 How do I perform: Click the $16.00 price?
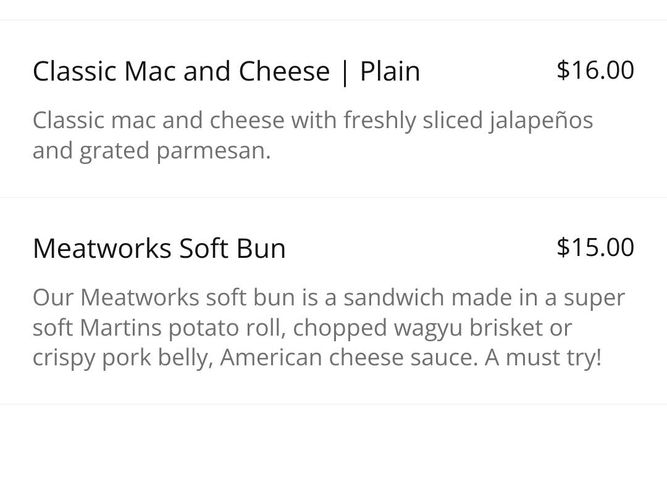pos(595,70)
